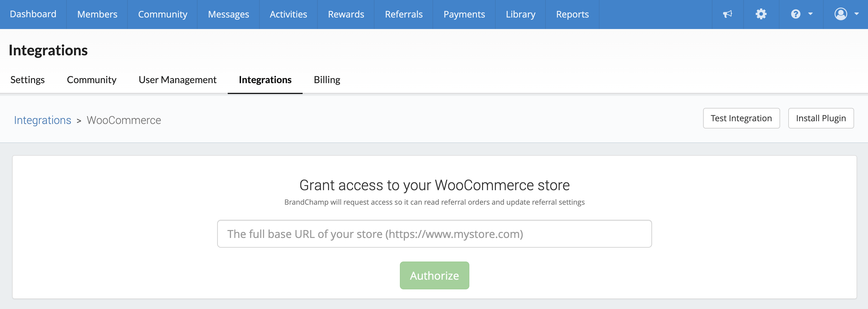Select the Integrations tab
The height and width of the screenshot is (309, 868).
click(x=265, y=80)
